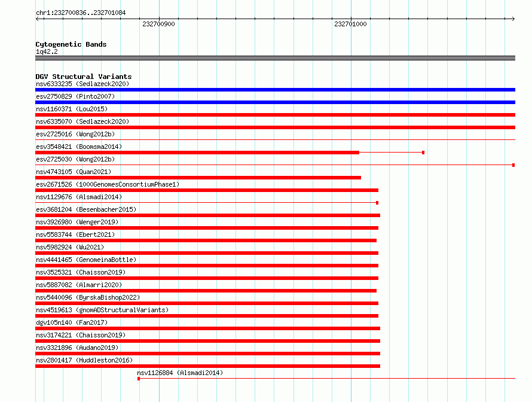Click the Cytogenetic Bands track title
Viewport: 532px width, 402px height.
71,44
